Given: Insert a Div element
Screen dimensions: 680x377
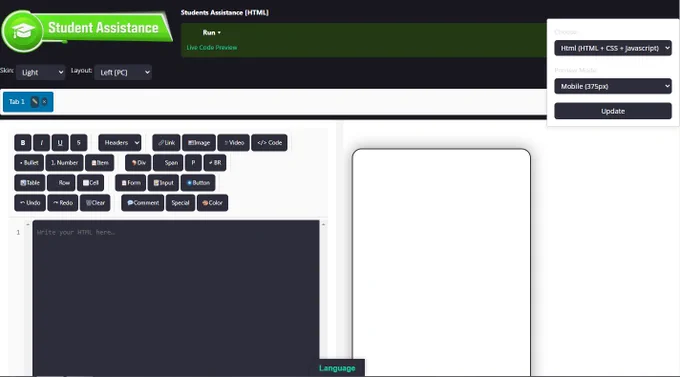Looking at the screenshot, I should (x=138, y=163).
